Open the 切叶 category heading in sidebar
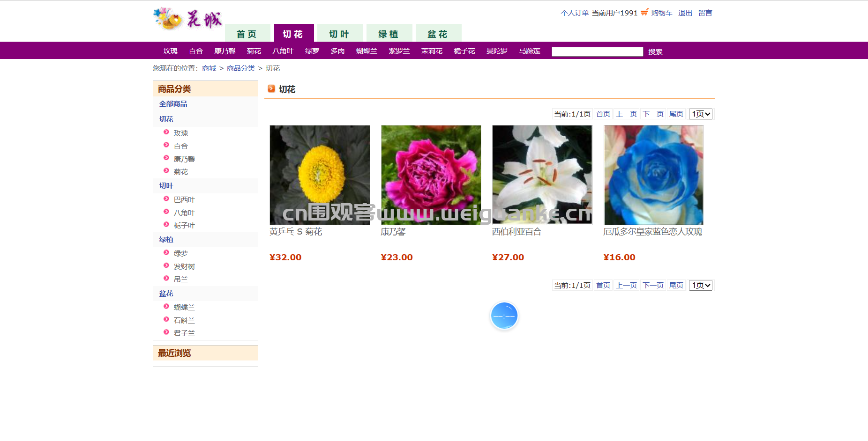The width and height of the screenshot is (868, 441). pos(166,185)
